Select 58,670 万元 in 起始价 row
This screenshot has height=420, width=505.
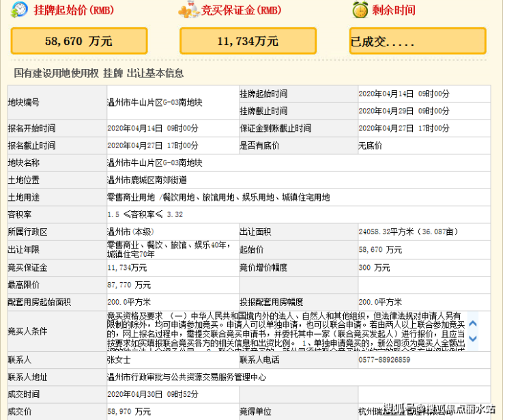click(380, 249)
